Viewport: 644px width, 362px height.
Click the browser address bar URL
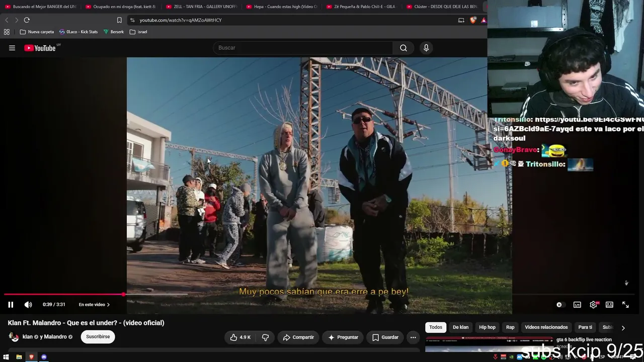tap(181, 20)
